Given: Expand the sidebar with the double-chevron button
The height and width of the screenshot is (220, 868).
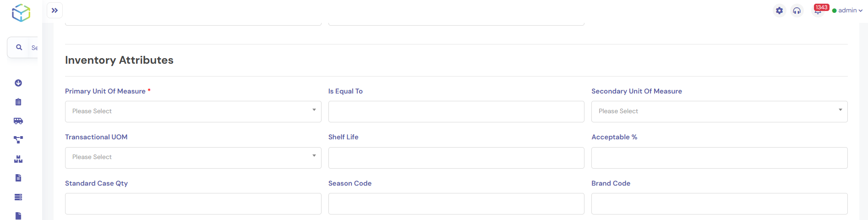Looking at the screenshot, I should click(55, 11).
